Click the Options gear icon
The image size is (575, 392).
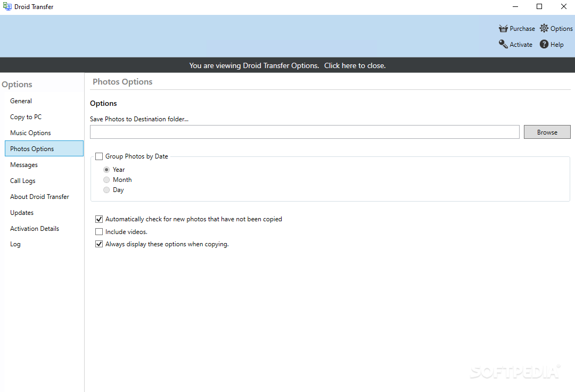[544, 28]
